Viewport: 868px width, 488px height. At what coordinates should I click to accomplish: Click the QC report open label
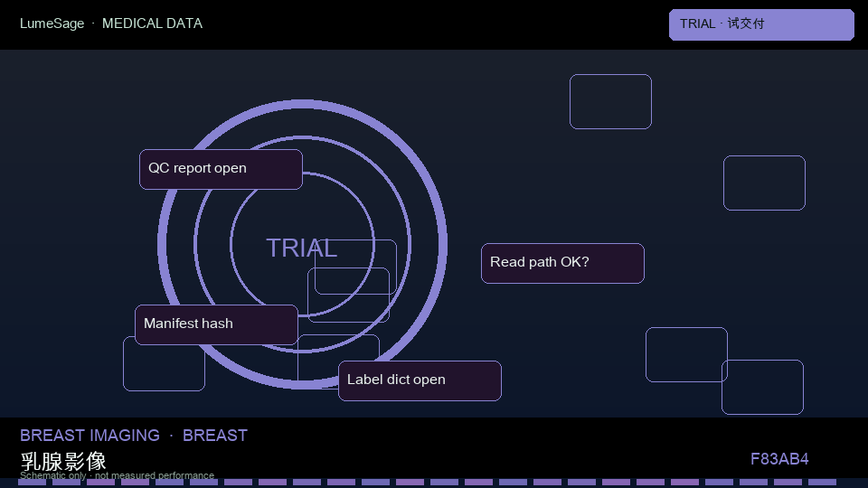[x=221, y=169]
